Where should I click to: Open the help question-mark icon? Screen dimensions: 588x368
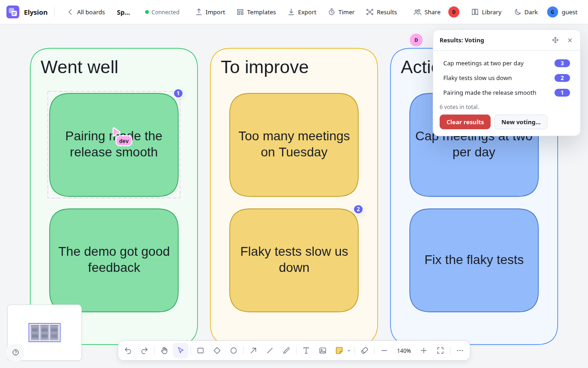(16, 352)
